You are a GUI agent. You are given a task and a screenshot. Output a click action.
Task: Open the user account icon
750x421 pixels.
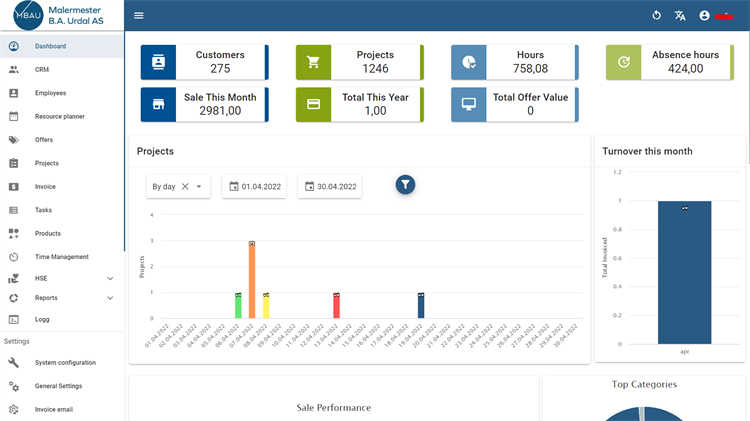[x=704, y=15]
